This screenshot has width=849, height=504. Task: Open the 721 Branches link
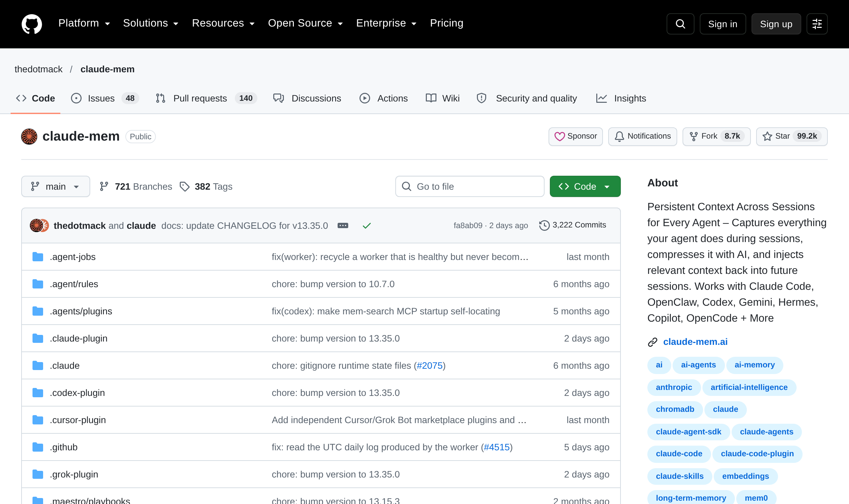pyautogui.click(x=136, y=186)
